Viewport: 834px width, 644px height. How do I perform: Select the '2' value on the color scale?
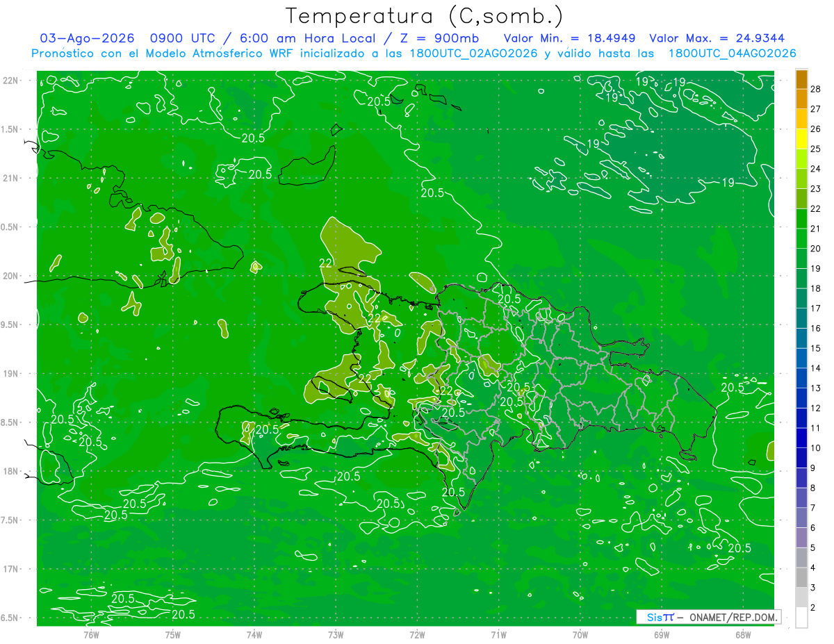click(x=813, y=608)
